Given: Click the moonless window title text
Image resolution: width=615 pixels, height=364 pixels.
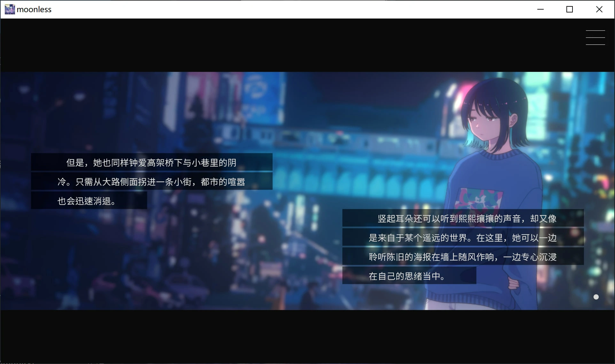Looking at the screenshot, I should point(34,9).
